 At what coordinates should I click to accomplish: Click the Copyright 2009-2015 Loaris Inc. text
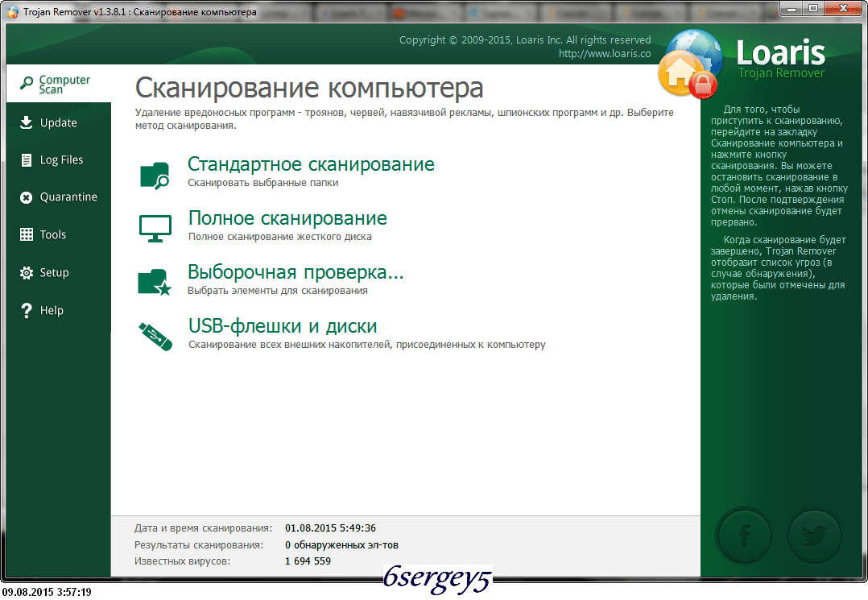tap(525, 39)
